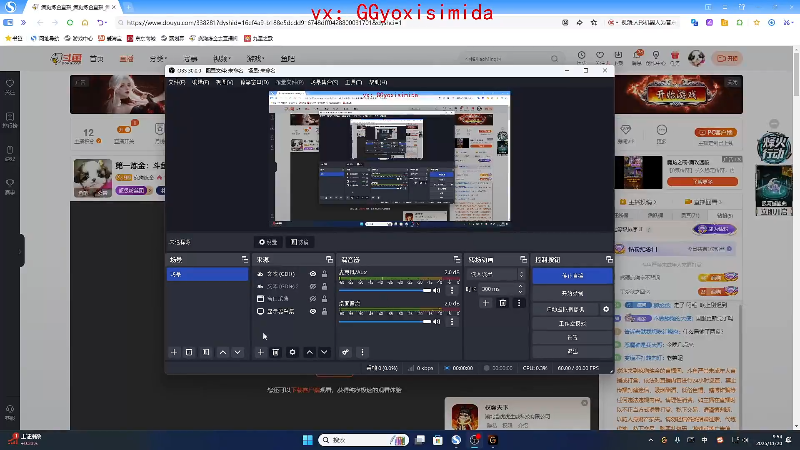Move scene down in Scenes panel
800x450 pixels.
(238, 352)
